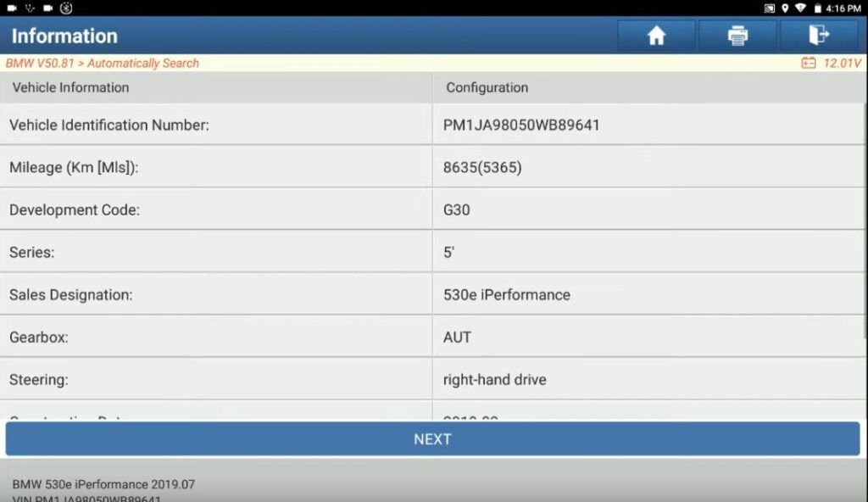Print the vehicle information report
868x502 pixels.
pyautogui.click(x=737, y=36)
